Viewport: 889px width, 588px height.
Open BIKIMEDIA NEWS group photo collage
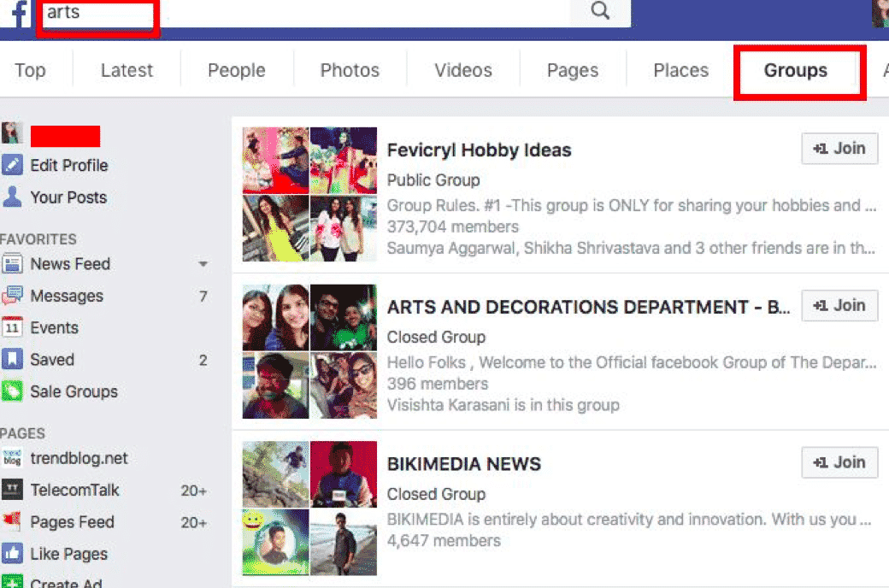click(309, 508)
